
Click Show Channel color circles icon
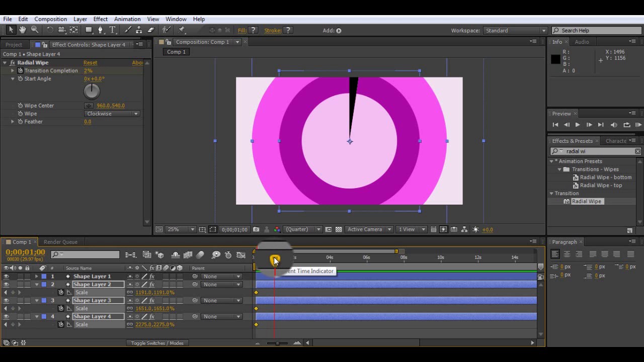pos(277,230)
